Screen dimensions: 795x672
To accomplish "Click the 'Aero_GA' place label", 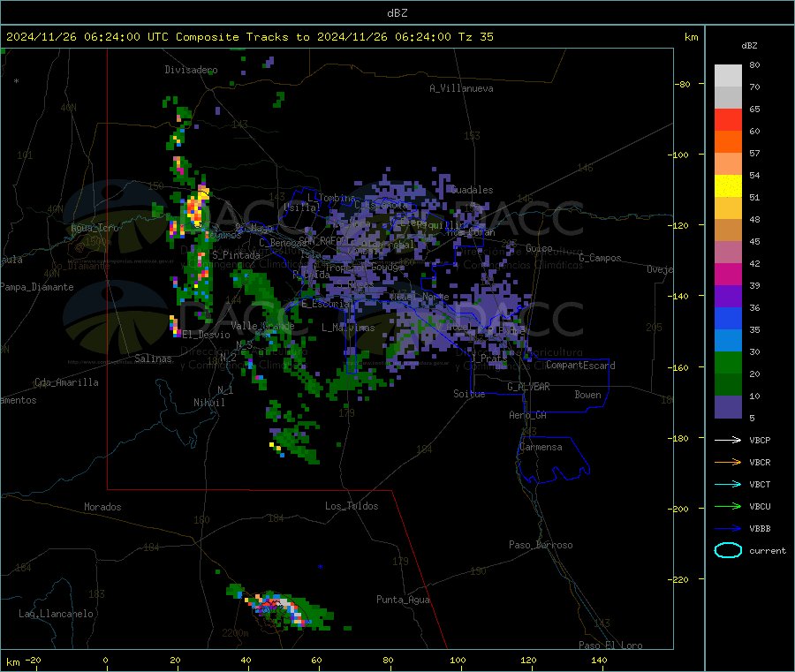I will [x=528, y=415].
